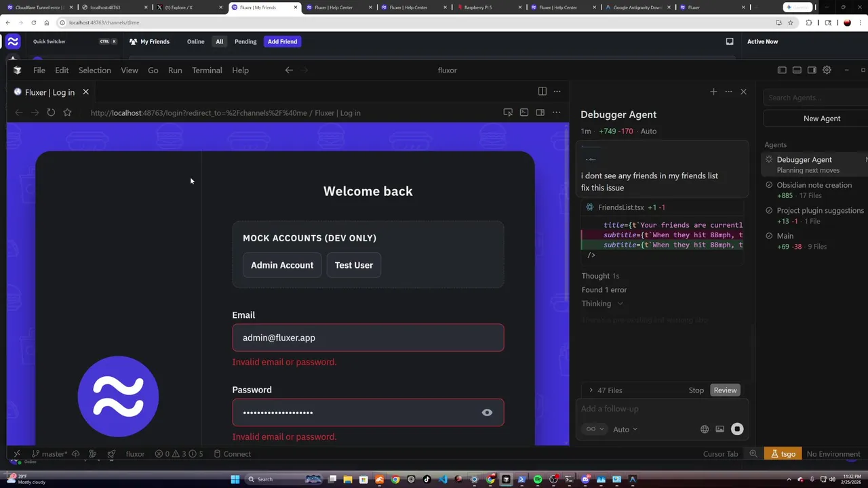
Task: Expand the Thinking section chevron
Action: click(620, 304)
